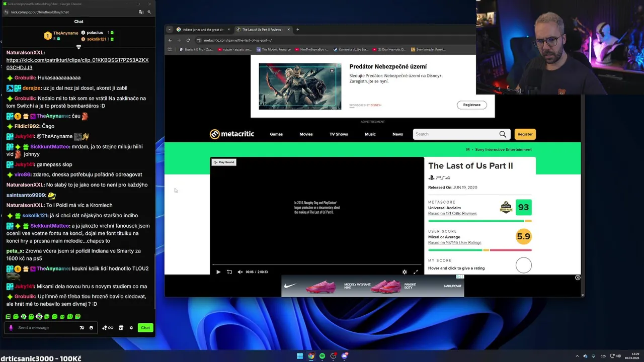Open Spotify from the taskbar
The height and width of the screenshot is (362, 644).
322,356
